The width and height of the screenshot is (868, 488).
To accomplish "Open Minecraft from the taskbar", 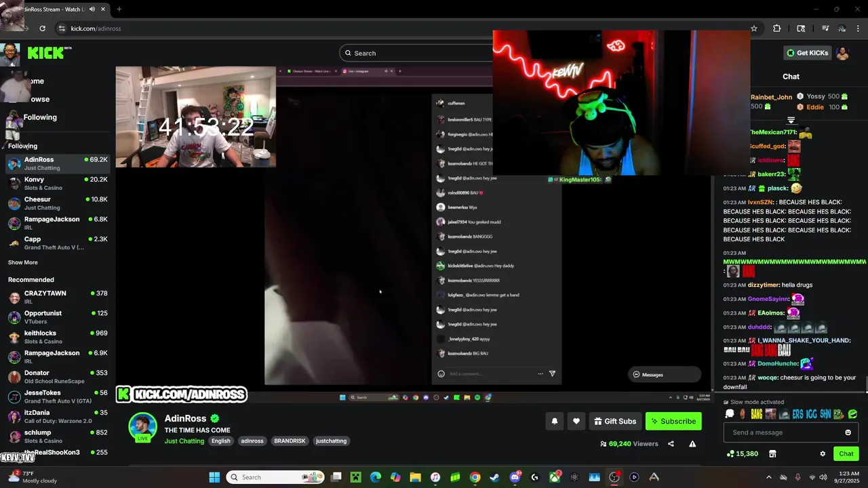I will (x=355, y=477).
